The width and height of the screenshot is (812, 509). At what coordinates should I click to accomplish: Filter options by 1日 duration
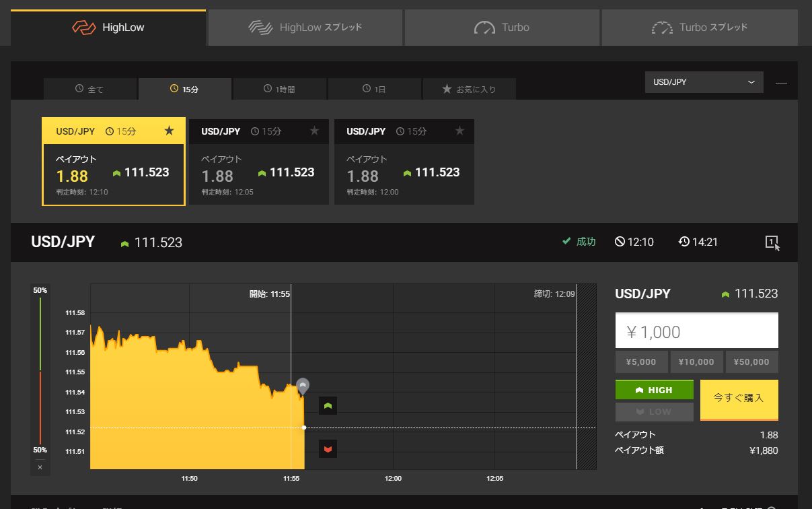375,89
